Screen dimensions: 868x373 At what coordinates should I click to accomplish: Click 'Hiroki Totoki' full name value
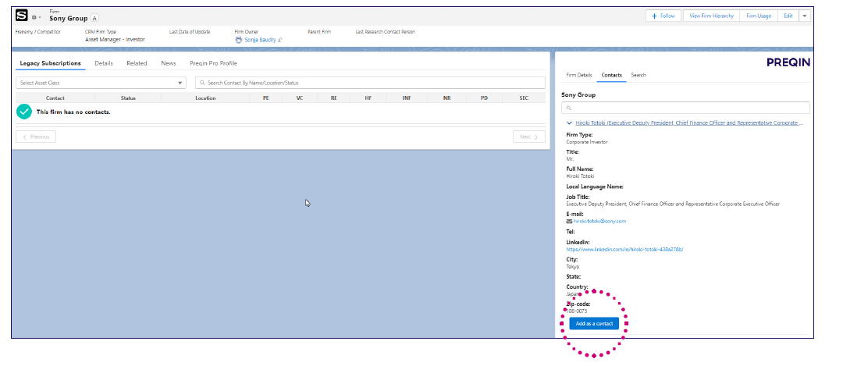[x=580, y=176]
